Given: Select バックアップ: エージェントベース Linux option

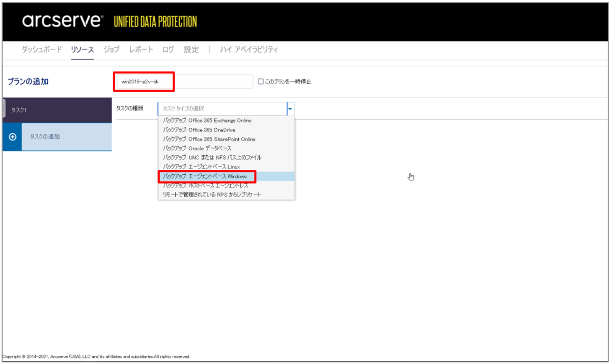Looking at the screenshot, I should 226,166.
